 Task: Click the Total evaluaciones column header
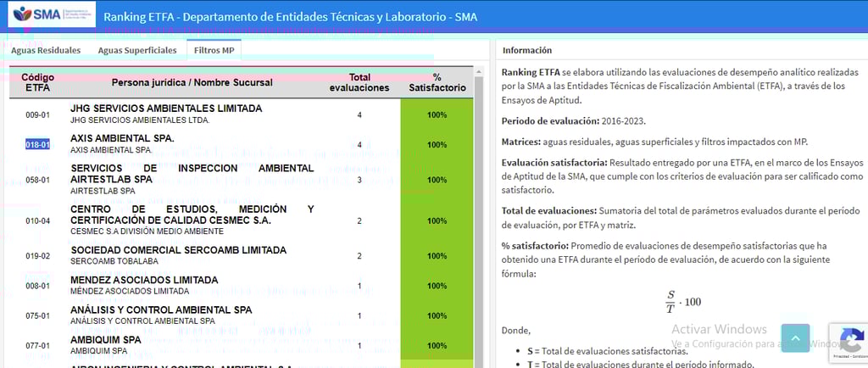pos(359,82)
